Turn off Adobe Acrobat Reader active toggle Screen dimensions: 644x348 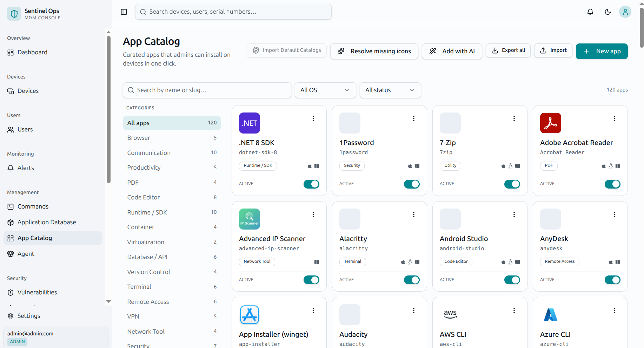pyautogui.click(x=612, y=184)
